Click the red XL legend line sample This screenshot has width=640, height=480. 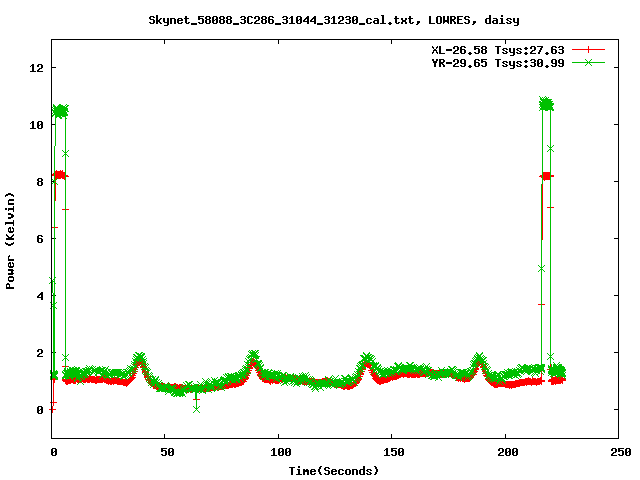(588, 50)
